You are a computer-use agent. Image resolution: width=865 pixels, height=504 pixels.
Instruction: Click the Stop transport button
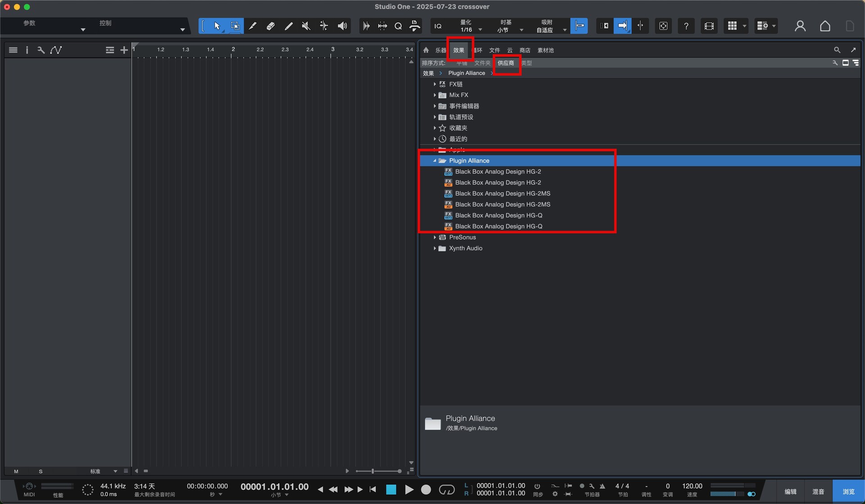point(391,490)
